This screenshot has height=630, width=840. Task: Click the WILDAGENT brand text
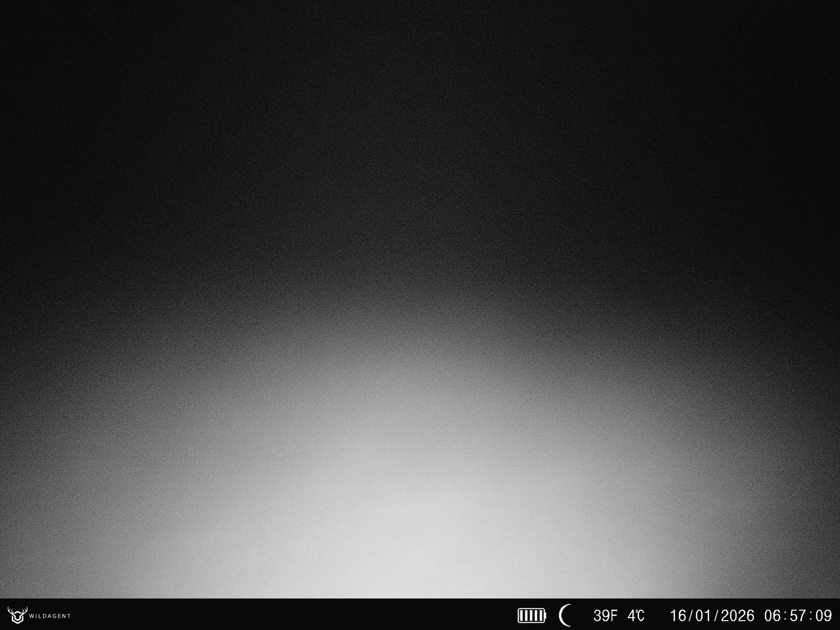(50, 616)
